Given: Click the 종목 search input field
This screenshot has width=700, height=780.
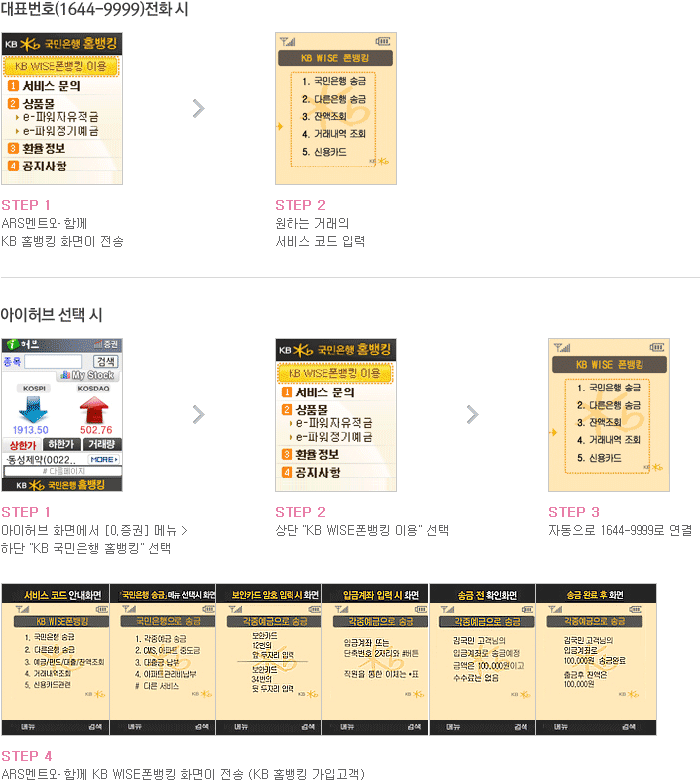Looking at the screenshot, I should pyautogui.click(x=54, y=361).
